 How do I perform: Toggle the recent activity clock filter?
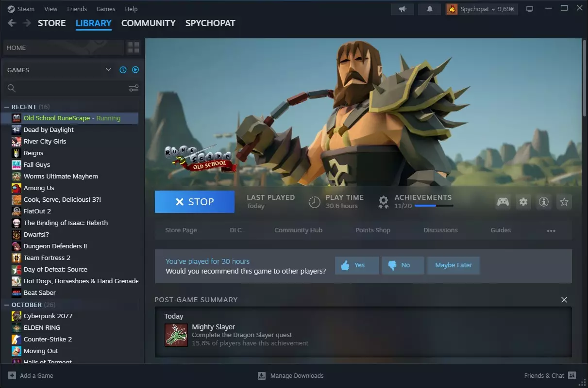(123, 70)
